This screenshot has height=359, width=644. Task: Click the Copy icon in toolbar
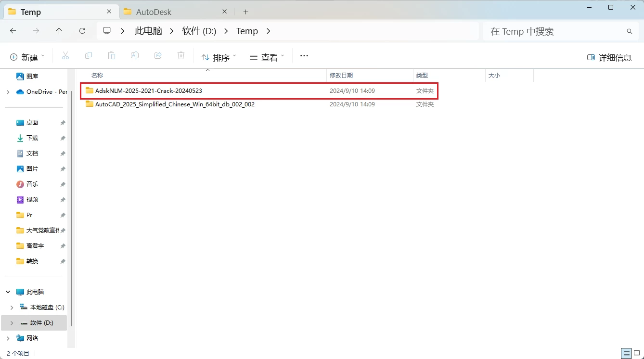(x=89, y=56)
